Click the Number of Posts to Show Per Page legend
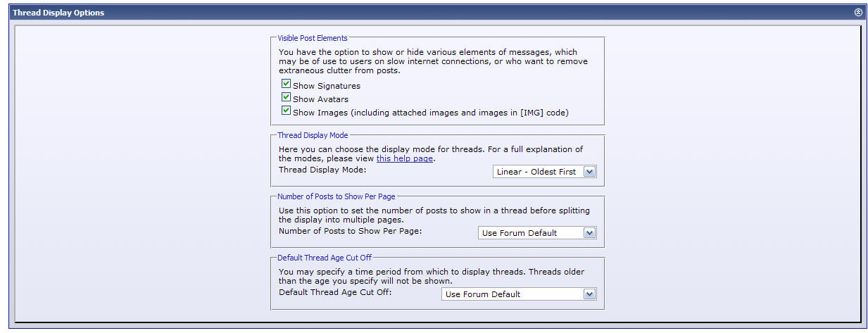The width and height of the screenshot is (868, 333). (x=336, y=196)
